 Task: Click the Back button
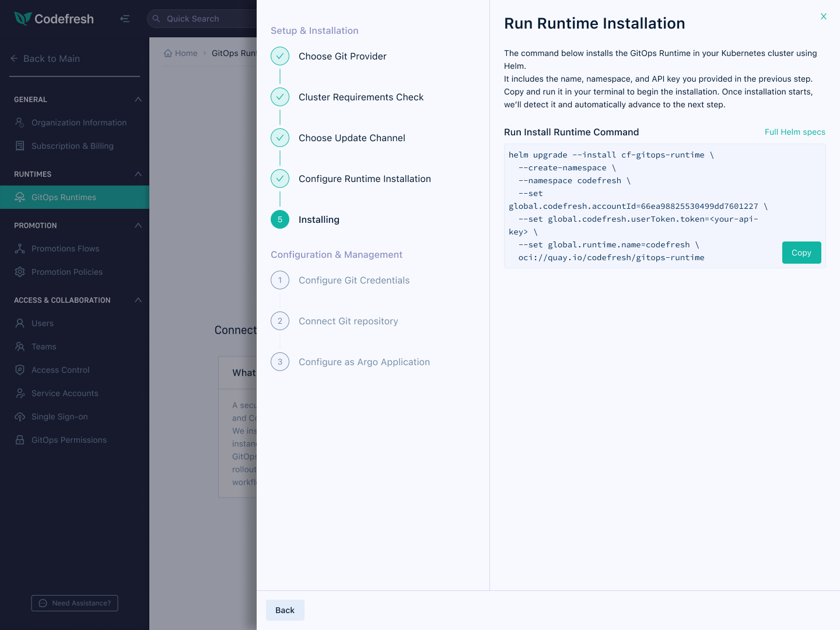(x=285, y=610)
